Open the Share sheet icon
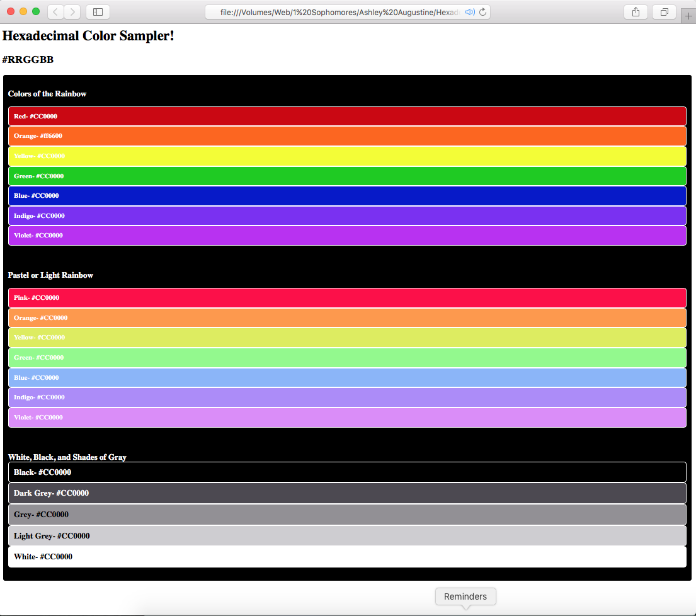The width and height of the screenshot is (696, 616). (x=636, y=12)
